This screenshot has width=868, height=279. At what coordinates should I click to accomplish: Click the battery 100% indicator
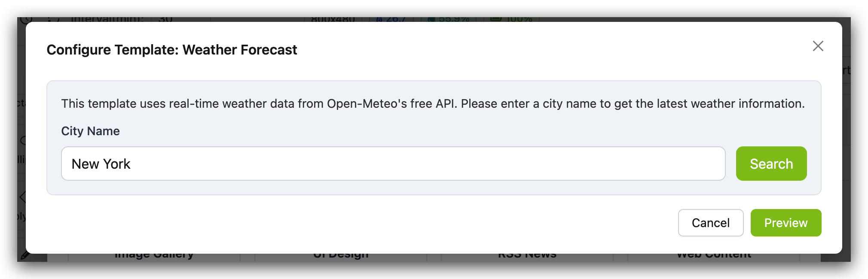[511, 19]
